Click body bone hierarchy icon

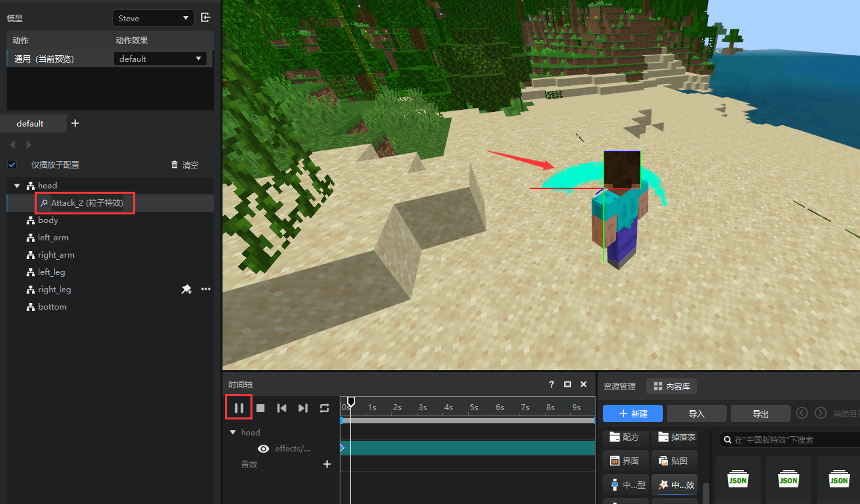coord(30,220)
